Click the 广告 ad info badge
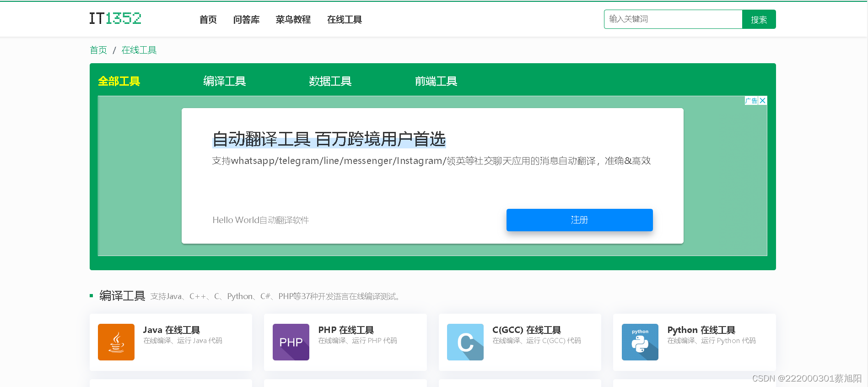Screen dimensions: 868x387 tap(751, 101)
